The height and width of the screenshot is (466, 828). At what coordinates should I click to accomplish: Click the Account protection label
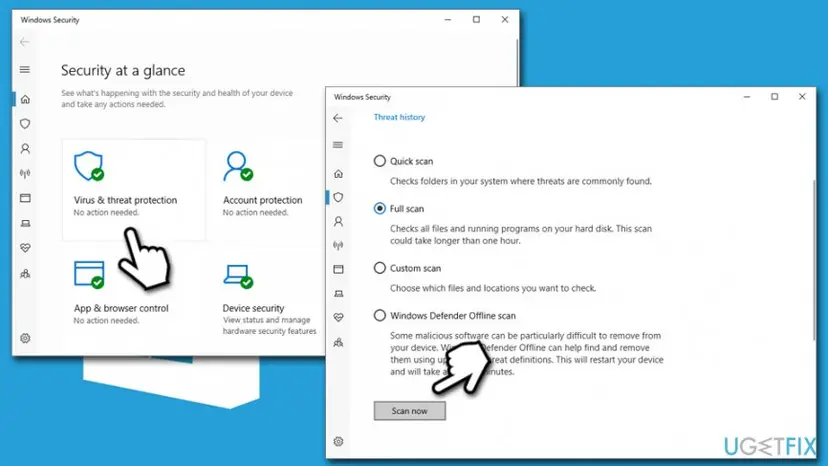(x=262, y=200)
